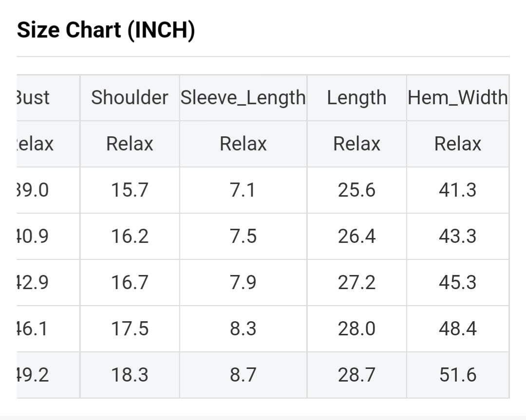Select the 7.9 sleeve length value
526x420 pixels.
[243, 282]
